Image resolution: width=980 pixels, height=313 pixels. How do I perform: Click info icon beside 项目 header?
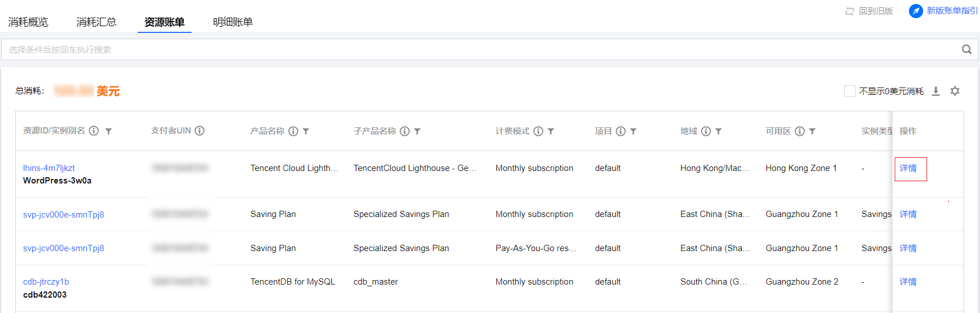click(x=621, y=131)
